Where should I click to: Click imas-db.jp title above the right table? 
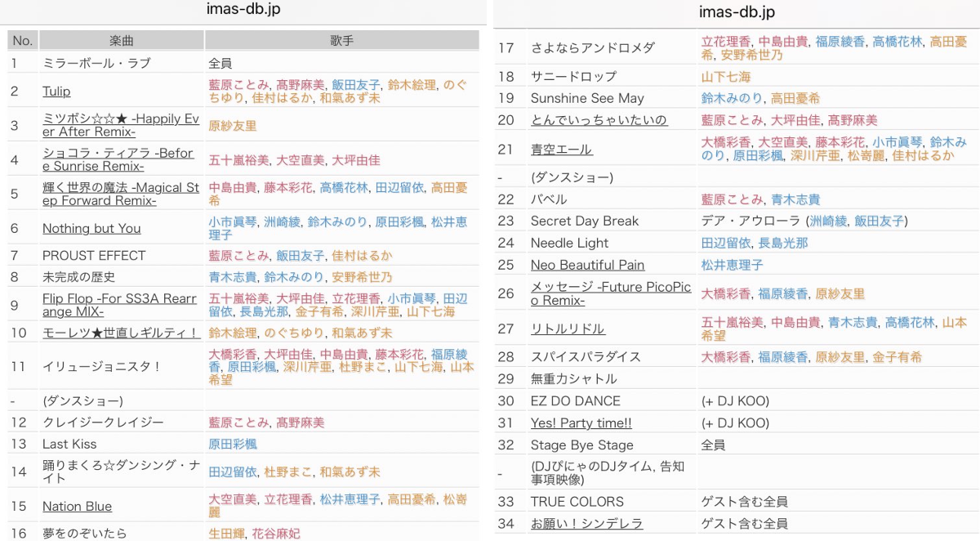pyautogui.click(x=737, y=12)
